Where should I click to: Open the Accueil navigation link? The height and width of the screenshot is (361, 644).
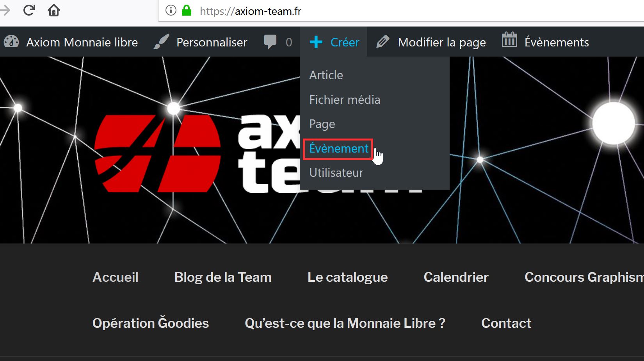tap(116, 277)
